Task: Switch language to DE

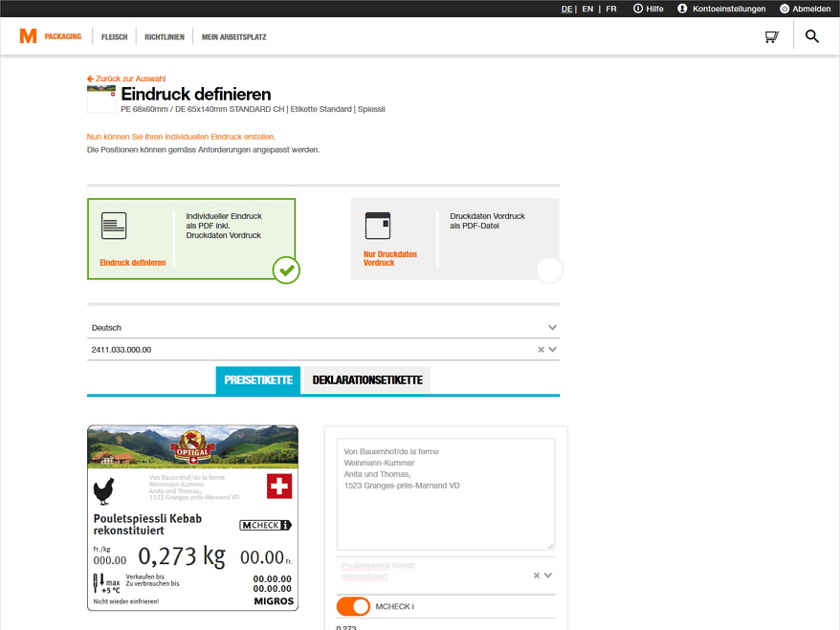Action: tap(566, 9)
